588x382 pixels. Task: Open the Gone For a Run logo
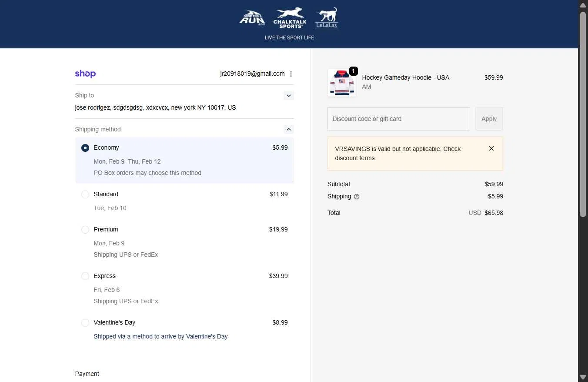point(252,18)
